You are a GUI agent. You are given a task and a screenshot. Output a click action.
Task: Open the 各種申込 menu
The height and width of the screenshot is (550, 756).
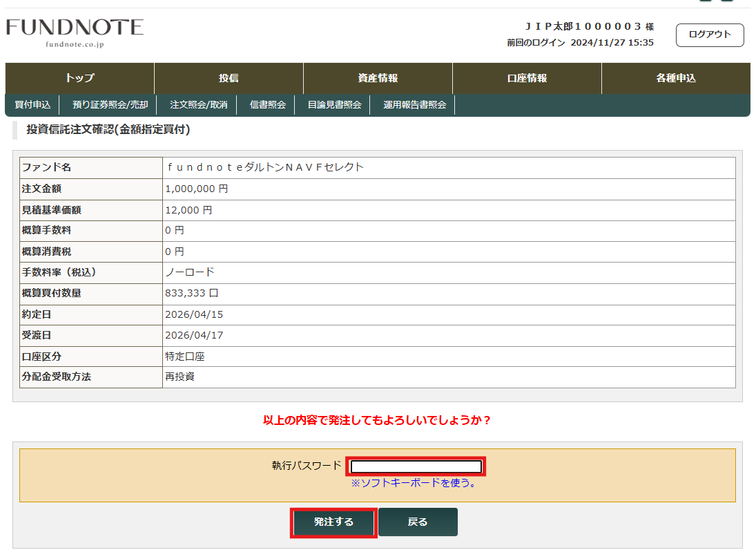click(675, 79)
